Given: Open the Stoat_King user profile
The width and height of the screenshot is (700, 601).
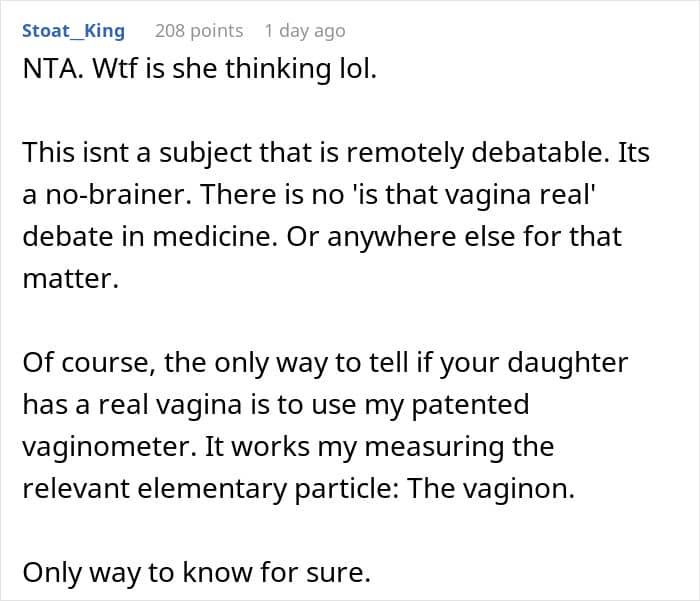Looking at the screenshot, I should tap(73, 31).
